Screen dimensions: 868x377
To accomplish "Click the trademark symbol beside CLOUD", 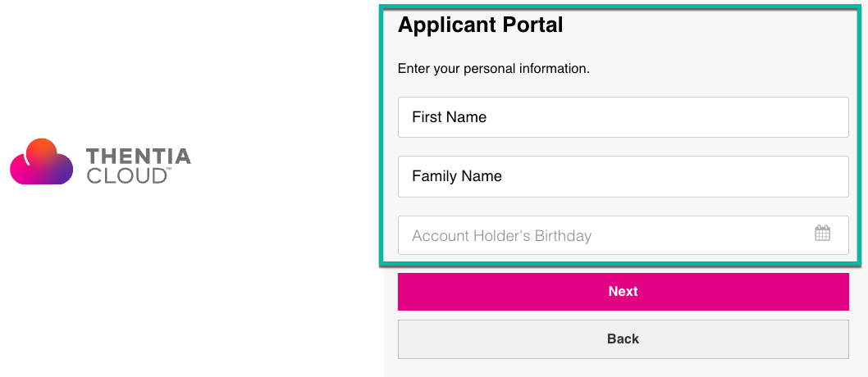I will (169, 170).
